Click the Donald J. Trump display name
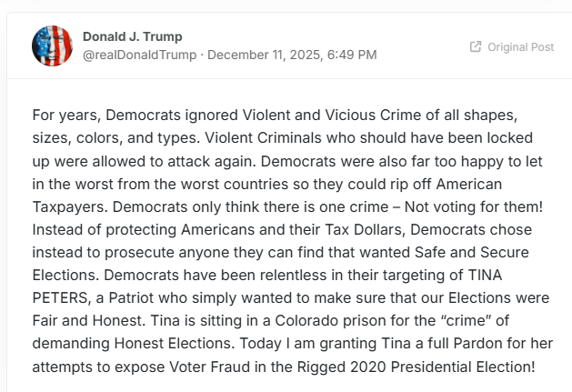This screenshot has width=572, height=392. (x=132, y=36)
